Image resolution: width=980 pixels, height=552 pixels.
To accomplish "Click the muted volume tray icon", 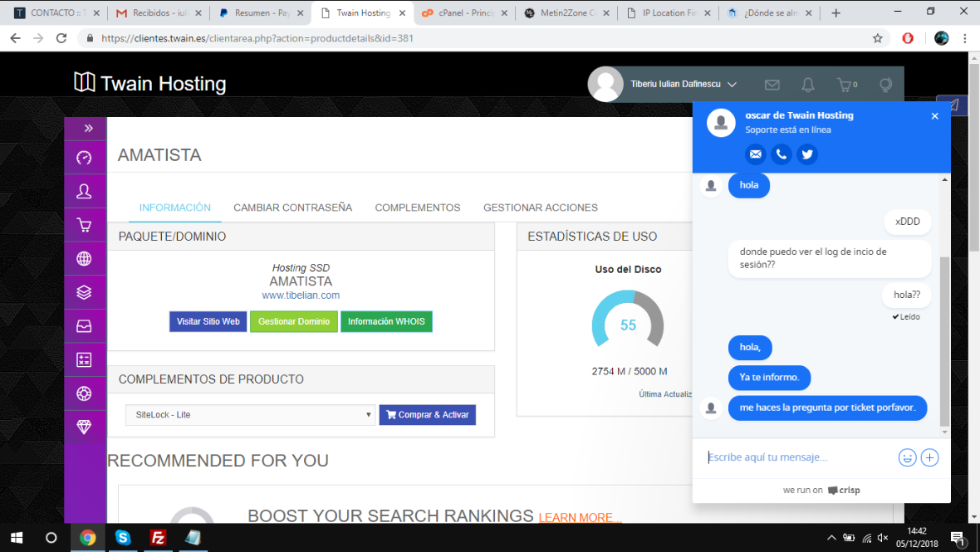I will 883,538.
